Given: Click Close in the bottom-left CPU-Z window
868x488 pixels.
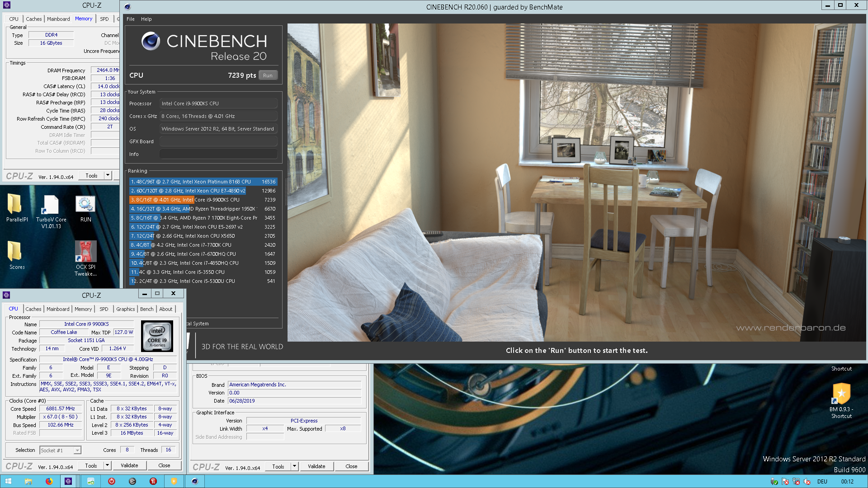Looking at the screenshot, I should coord(164,465).
